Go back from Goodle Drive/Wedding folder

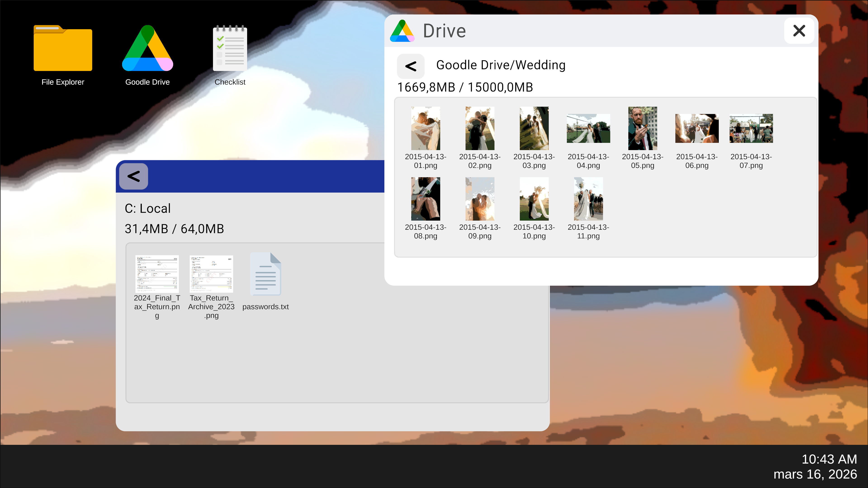tap(410, 66)
